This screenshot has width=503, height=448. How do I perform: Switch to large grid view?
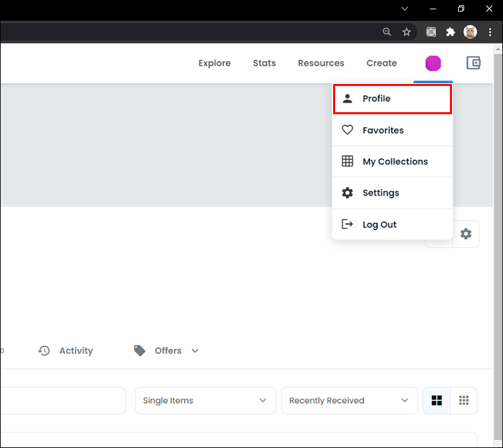[437, 400]
